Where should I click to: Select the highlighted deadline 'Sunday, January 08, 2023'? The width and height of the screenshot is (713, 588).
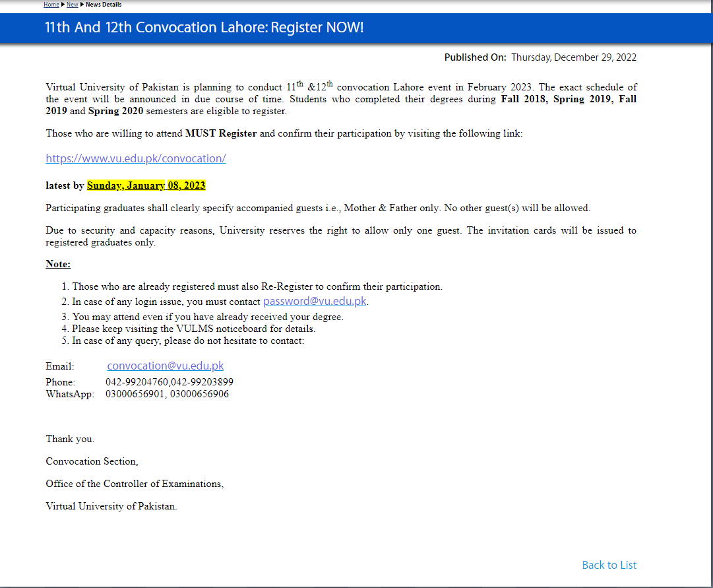click(x=146, y=185)
